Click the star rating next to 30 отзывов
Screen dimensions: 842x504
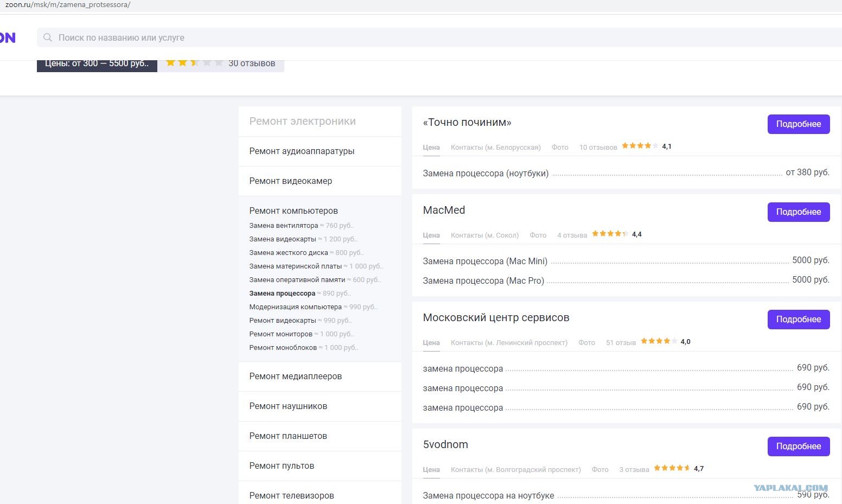click(x=194, y=63)
